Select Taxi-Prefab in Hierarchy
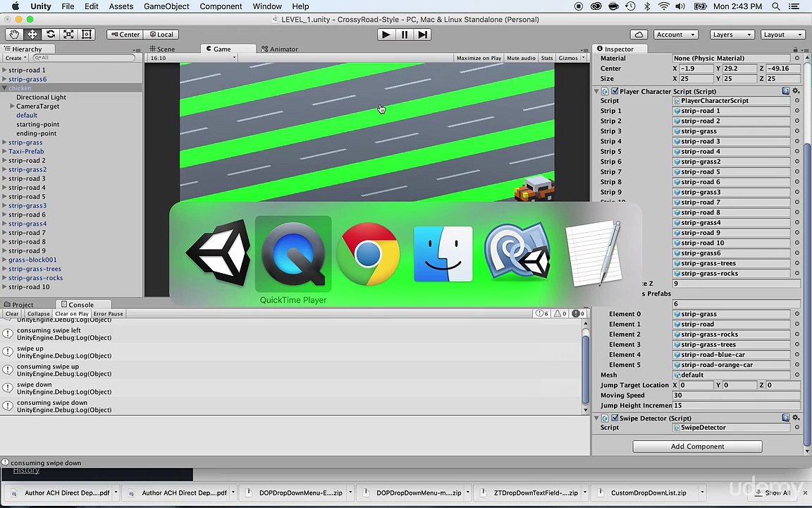 point(26,152)
